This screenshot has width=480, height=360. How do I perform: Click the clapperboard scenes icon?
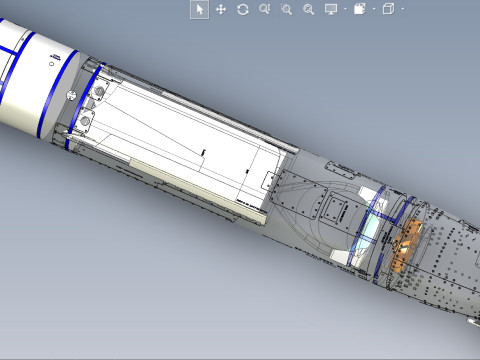[x=359, y=9]
